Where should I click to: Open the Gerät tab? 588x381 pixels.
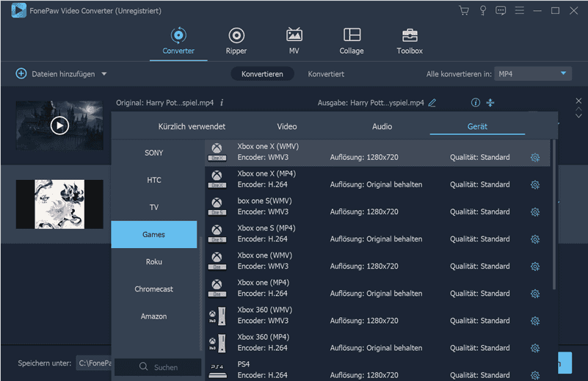(477, 126)
